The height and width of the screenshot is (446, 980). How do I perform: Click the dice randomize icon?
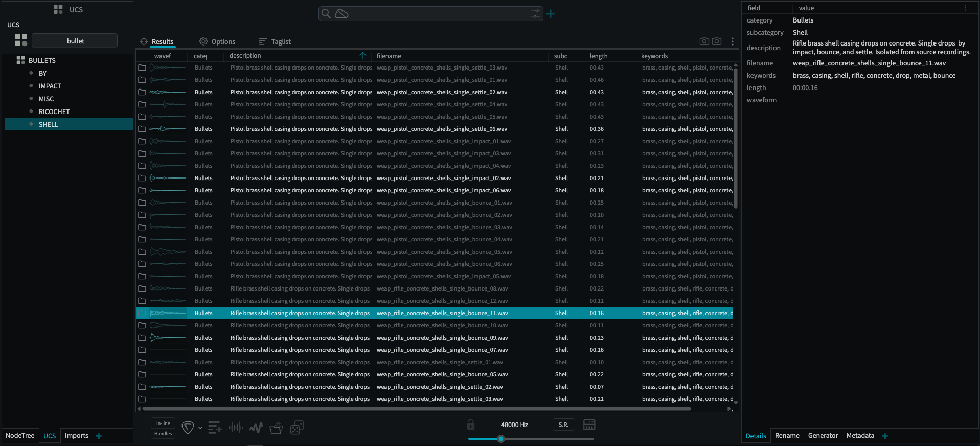[x=297, y=428]
